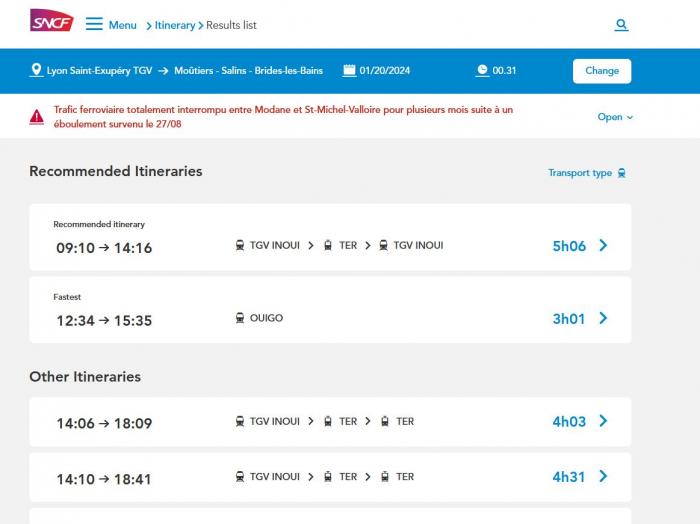Click the Menu label
The image size is (700, 524).
click(123, 25)
